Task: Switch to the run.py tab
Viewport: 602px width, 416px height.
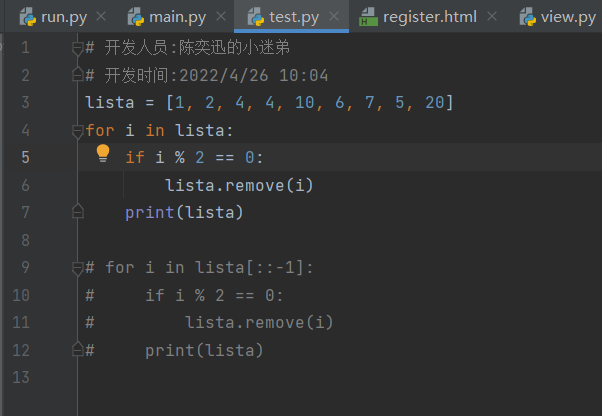Action: [61, 17]
